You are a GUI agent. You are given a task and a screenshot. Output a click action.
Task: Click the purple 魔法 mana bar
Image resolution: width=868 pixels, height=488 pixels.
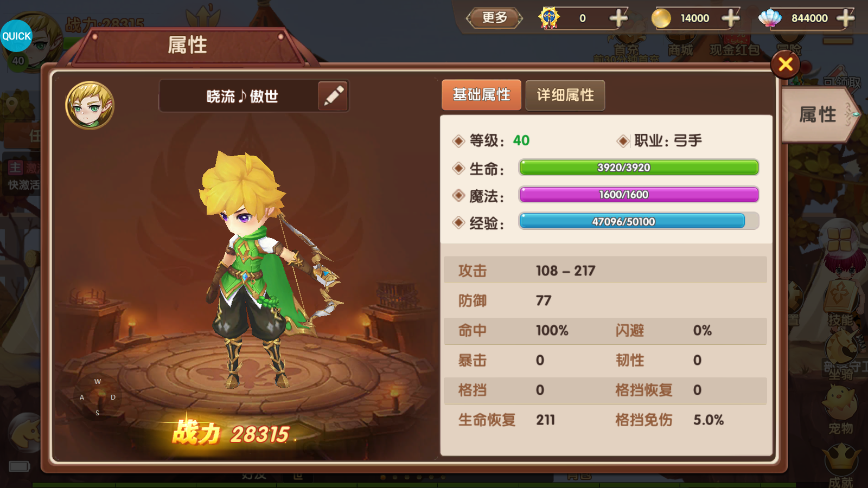pyautogui.click(x=639, y=195)
